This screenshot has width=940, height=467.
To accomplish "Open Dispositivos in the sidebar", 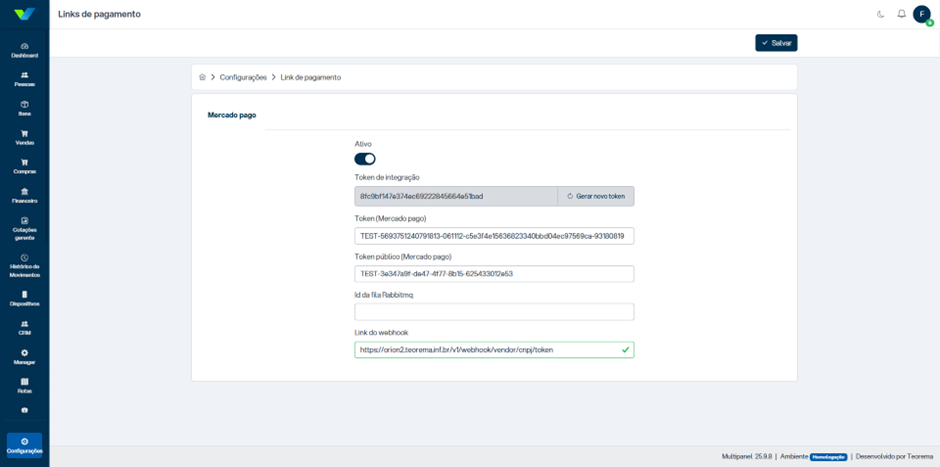I will click(25, 299).
